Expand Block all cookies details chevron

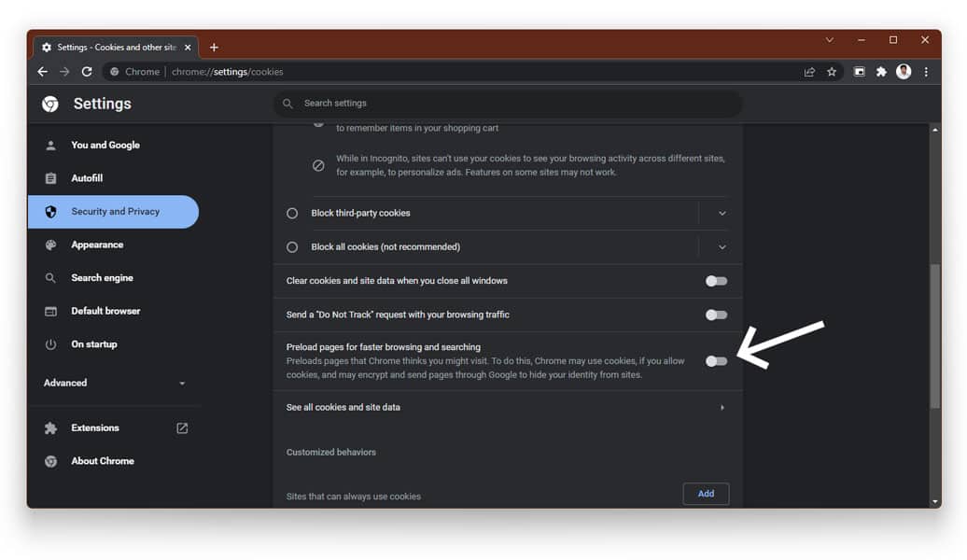(x=722, y=247)
